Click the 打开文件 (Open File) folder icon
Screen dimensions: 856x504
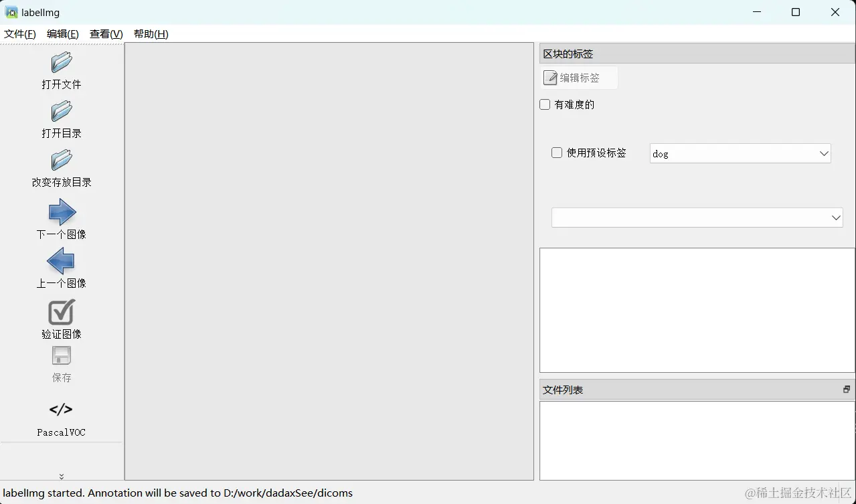pos(62,63)
